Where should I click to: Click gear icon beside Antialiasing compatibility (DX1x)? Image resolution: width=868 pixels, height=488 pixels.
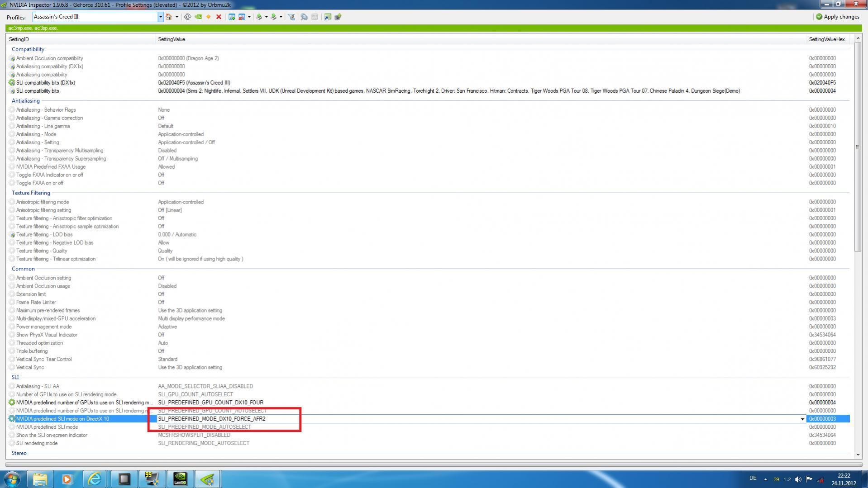[x=12, y=66]
